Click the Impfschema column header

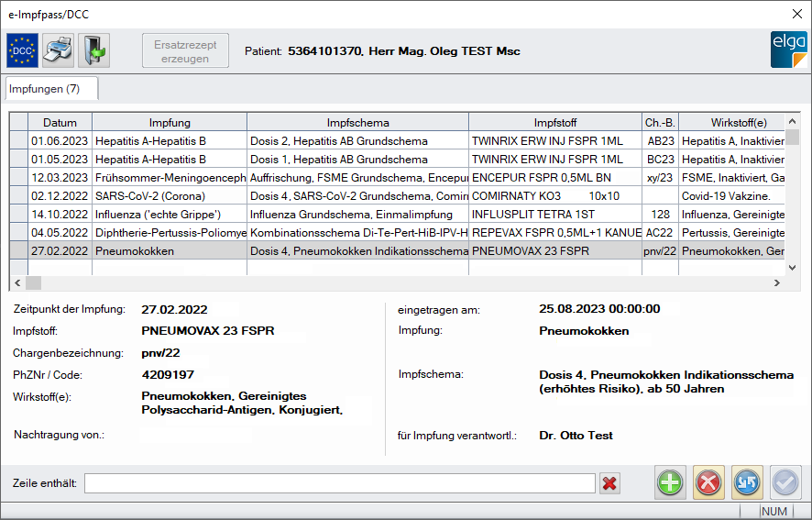click(357, 122)
